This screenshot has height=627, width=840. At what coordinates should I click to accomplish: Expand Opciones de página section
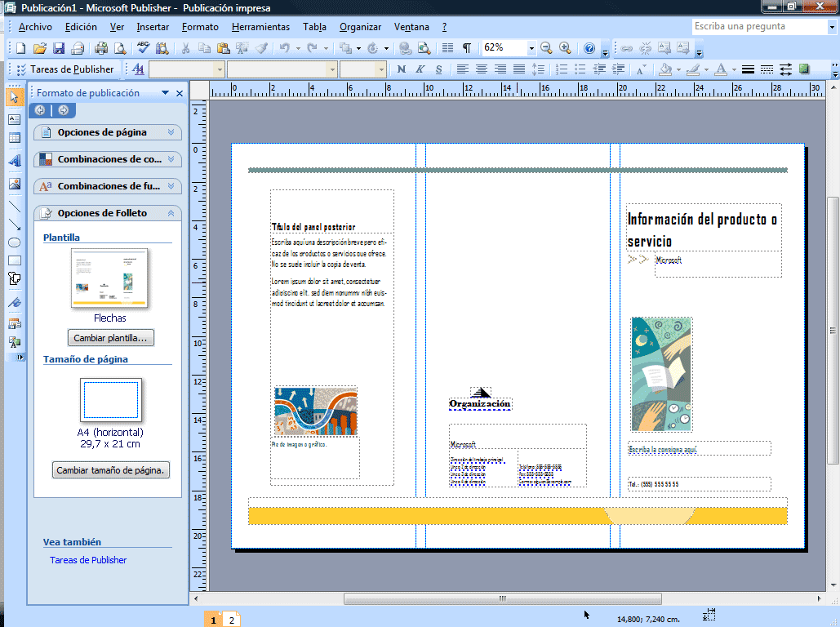[x=108, y=132]
